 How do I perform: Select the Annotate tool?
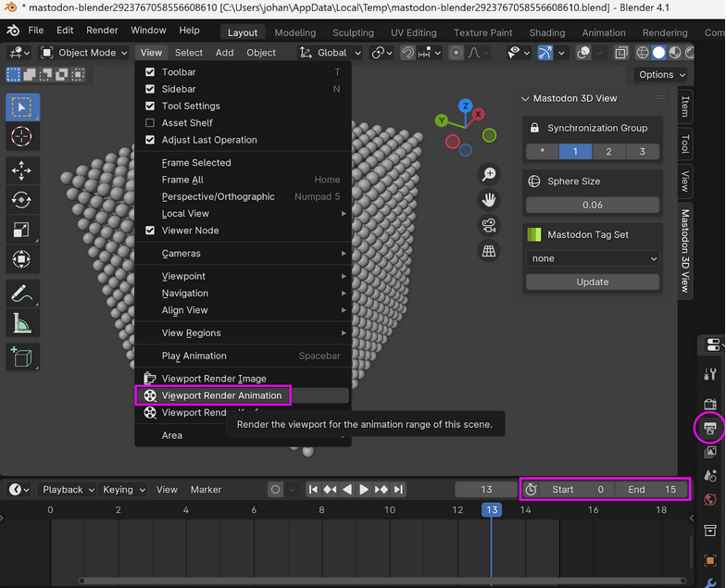(x=22, y=293)
